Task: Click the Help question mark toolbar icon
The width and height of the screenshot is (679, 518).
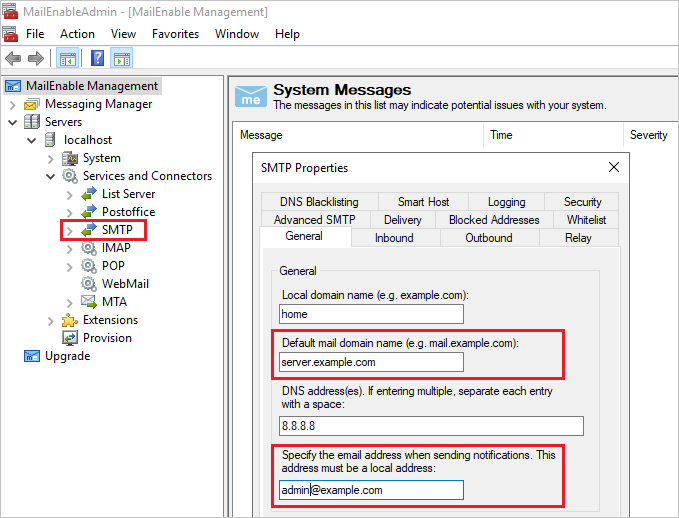Action: click(x=98, y=58)
